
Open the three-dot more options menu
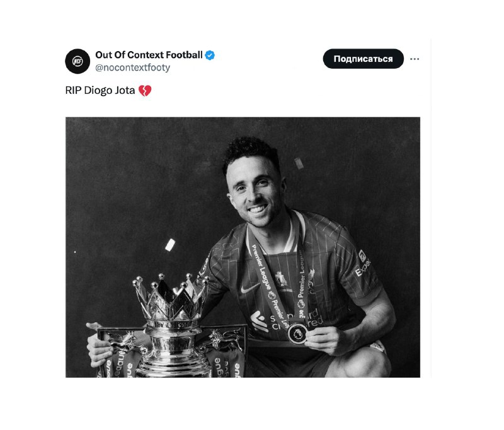[x=415, y=59]
